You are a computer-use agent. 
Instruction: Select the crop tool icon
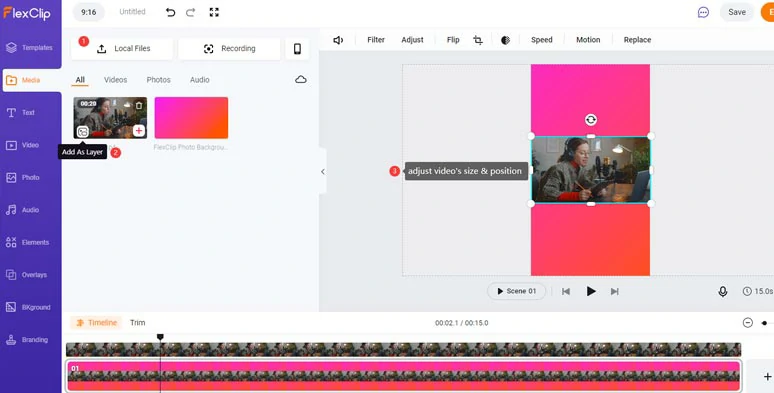(x=478, y=40)
